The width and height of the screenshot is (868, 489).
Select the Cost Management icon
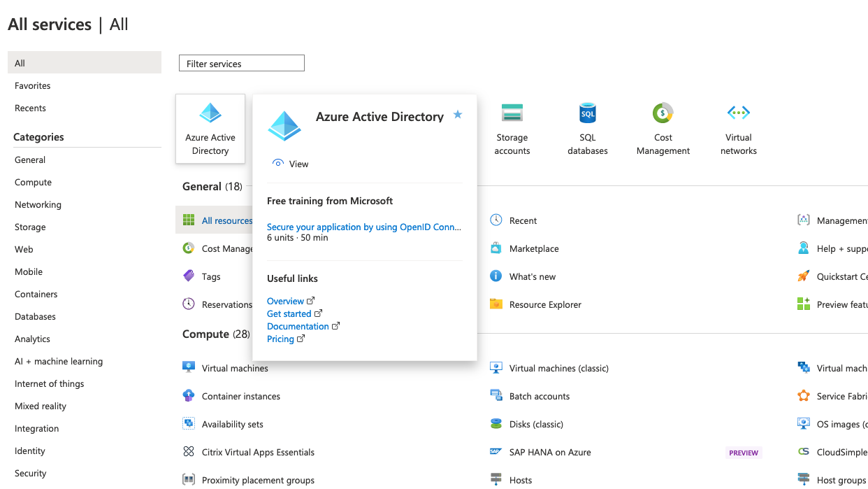click(x=663, y=113)
